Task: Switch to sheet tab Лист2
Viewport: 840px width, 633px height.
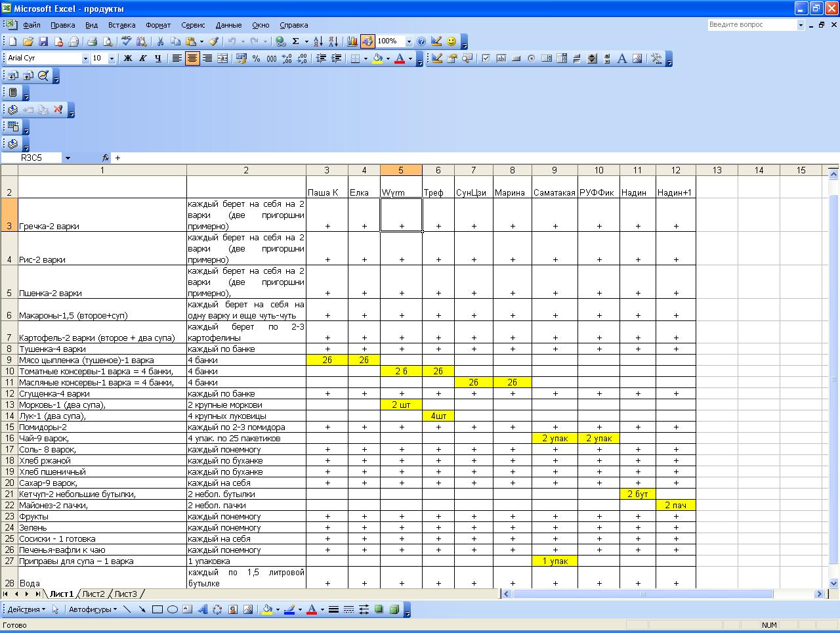Action: pos(93,594)
